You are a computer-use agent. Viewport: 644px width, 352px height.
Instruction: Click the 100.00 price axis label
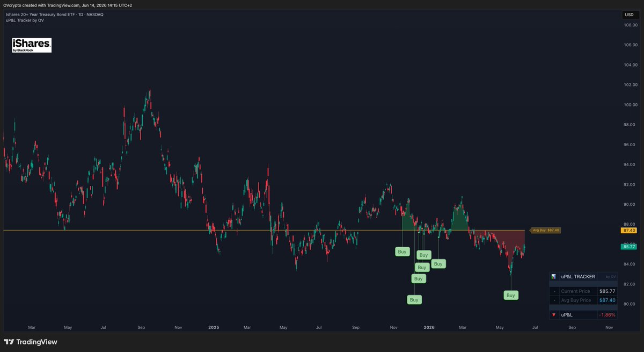pos(631,105)
